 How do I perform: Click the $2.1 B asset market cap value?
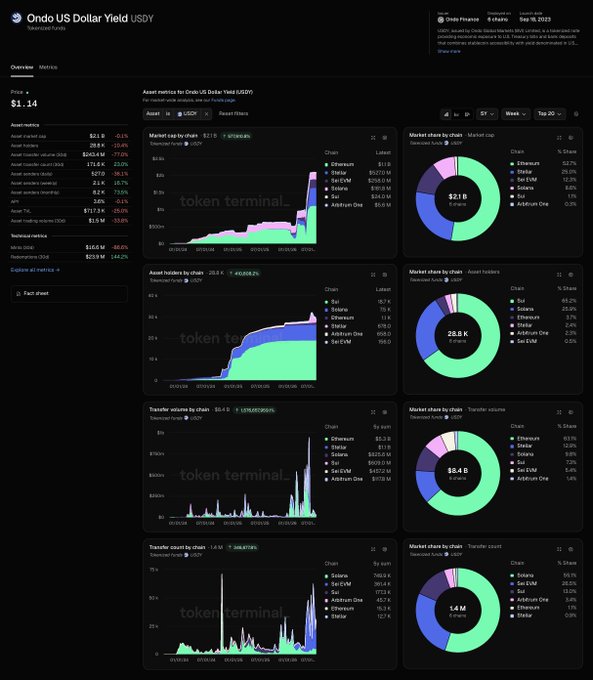pos(97,136)
